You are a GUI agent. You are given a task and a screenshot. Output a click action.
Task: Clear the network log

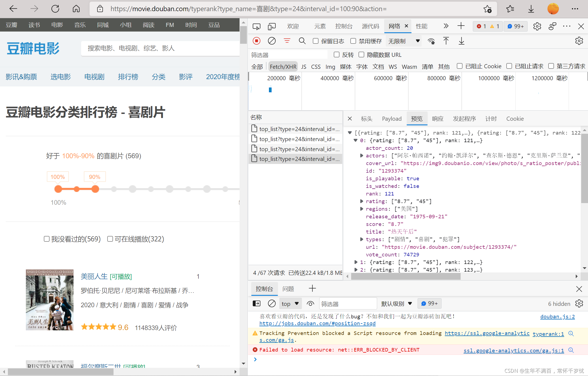click(x=272, y=41)
